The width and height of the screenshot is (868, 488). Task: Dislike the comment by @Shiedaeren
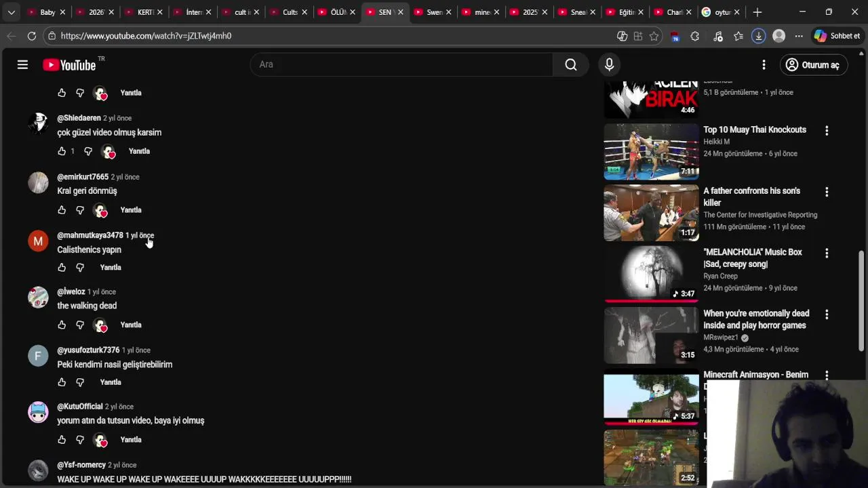[88, 151]
